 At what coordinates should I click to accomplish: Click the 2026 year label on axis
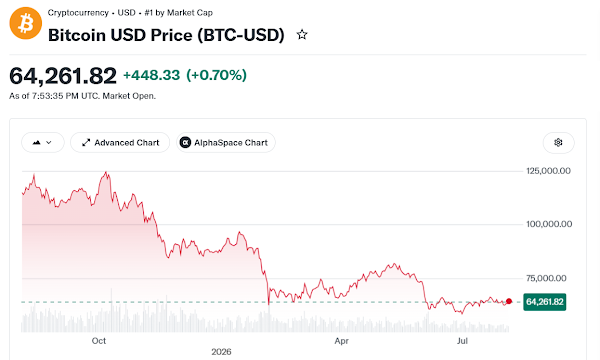[221, 352]
